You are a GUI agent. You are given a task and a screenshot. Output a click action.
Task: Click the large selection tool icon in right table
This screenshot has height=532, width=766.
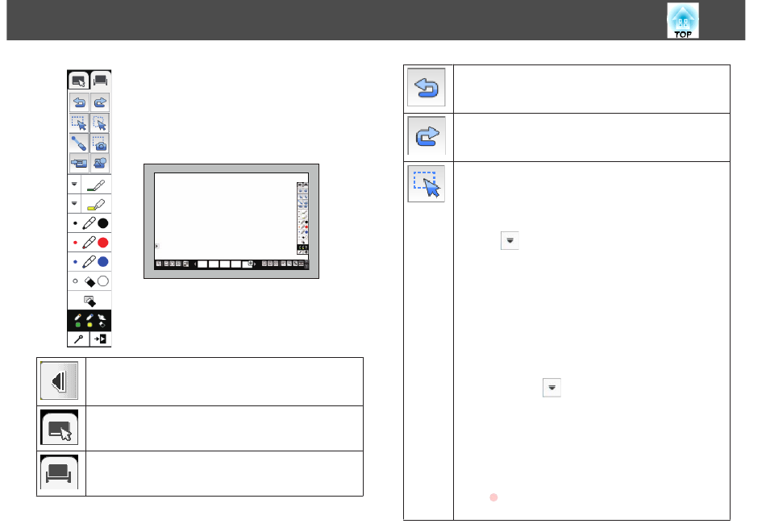427,184
